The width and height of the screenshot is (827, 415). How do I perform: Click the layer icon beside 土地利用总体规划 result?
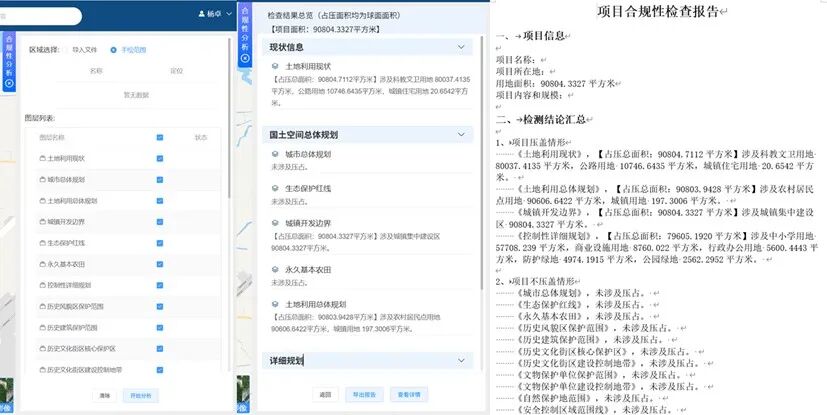[275, 303]
